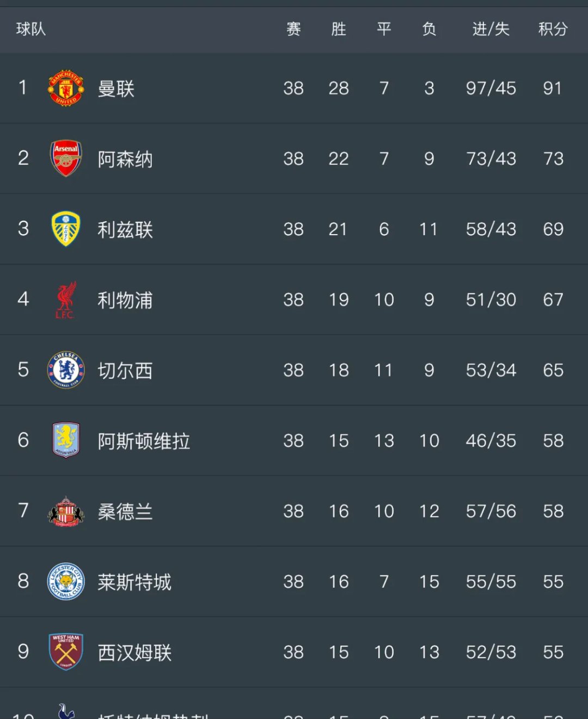Image resolution: width=588 pixels, height=719 pixels.
Task: Select the 阿斯顿维拉 team name
Action: coord(144,441)
